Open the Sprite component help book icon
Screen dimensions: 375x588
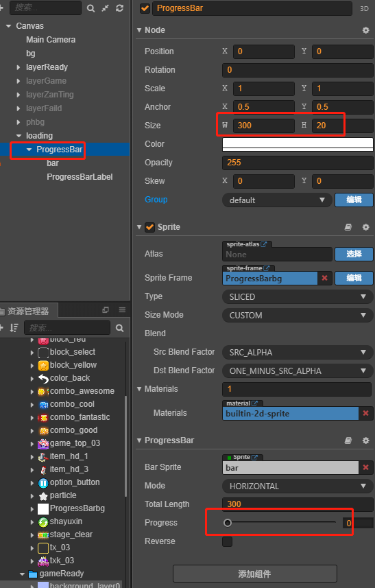point(348,227)
